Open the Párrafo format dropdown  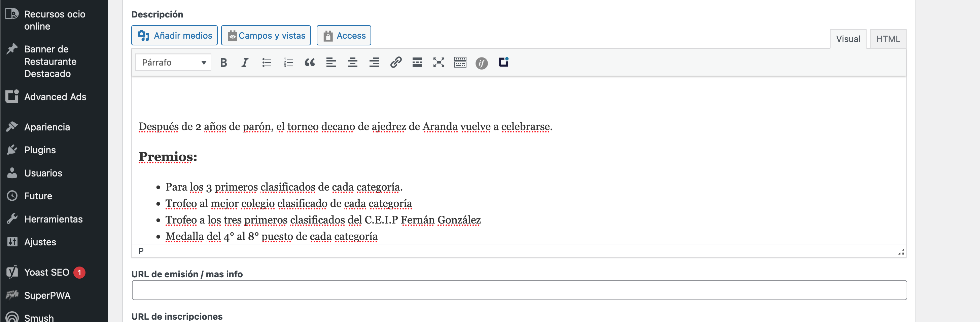[x=173, y=62]
